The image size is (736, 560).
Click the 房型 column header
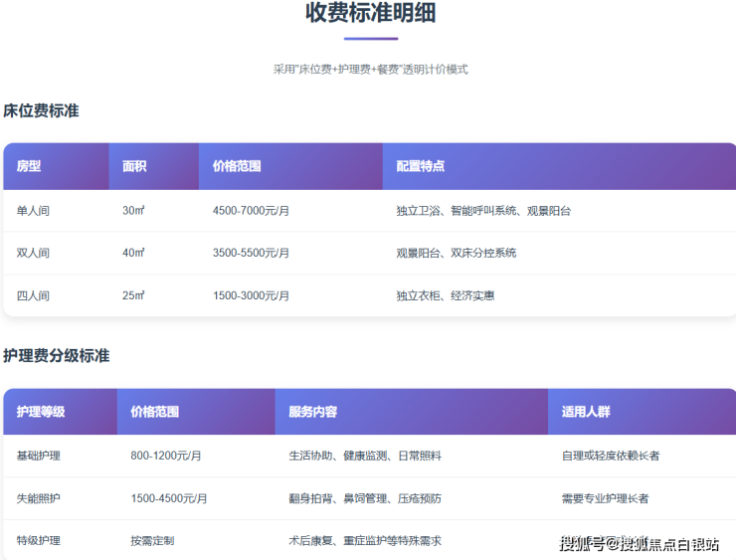[x=29, y=166]
